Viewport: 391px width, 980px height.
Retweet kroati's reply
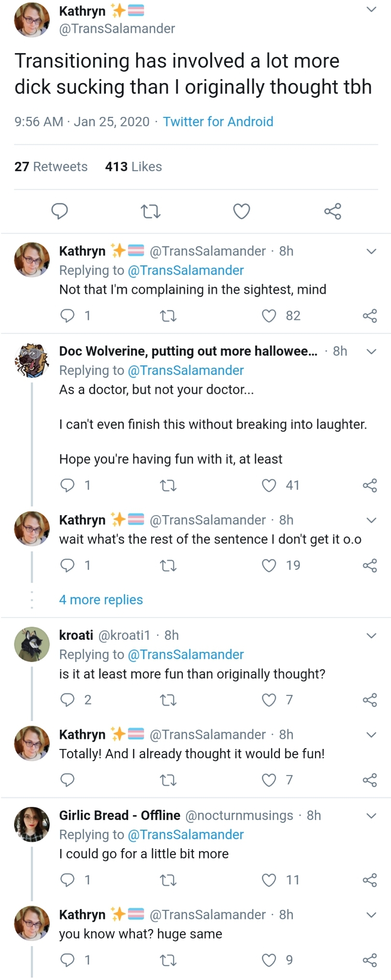point(168,700)
